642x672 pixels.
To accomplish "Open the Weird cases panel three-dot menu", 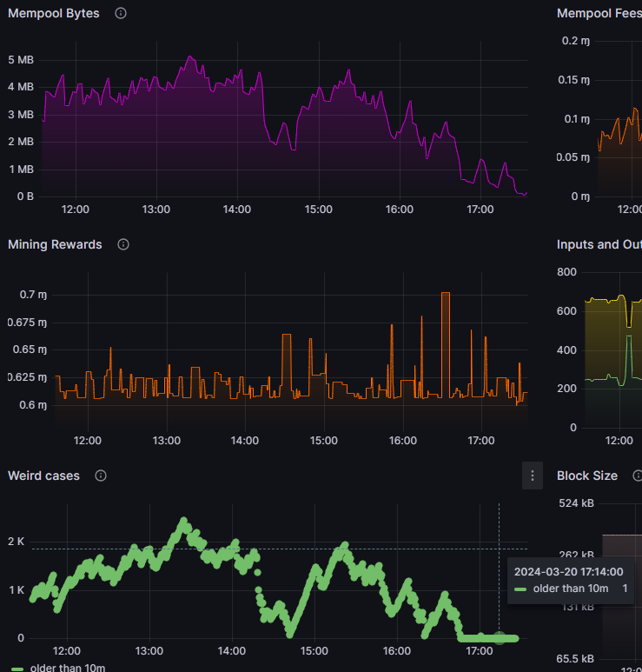I will (533, 476).
